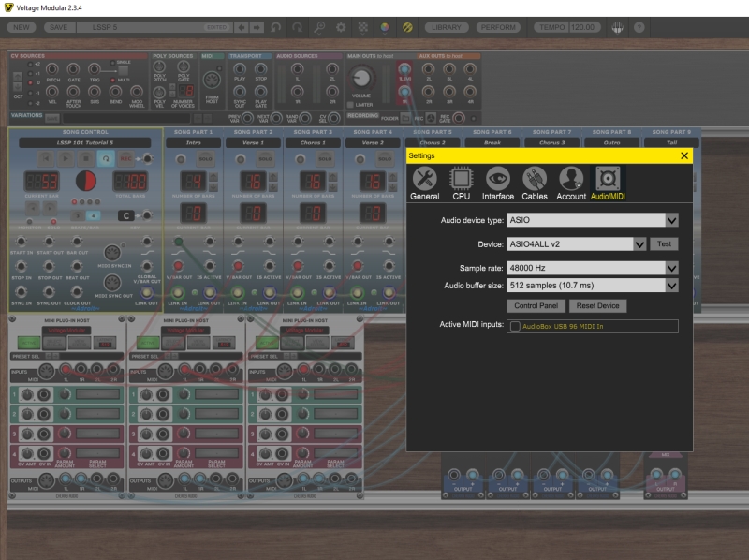Toggle ACTIVE on the second Mini Plug-in Host
The width and height of the screenshot is (749, 560).
(x=148, y=343)
